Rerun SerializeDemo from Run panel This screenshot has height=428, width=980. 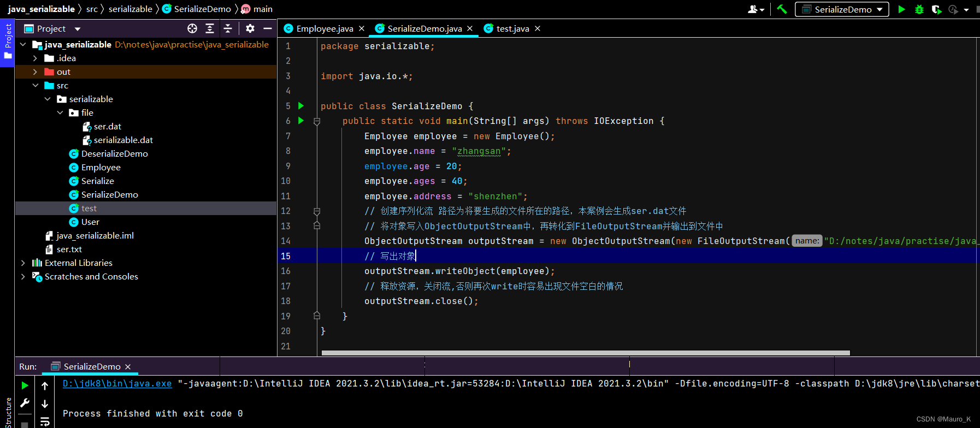25,385
